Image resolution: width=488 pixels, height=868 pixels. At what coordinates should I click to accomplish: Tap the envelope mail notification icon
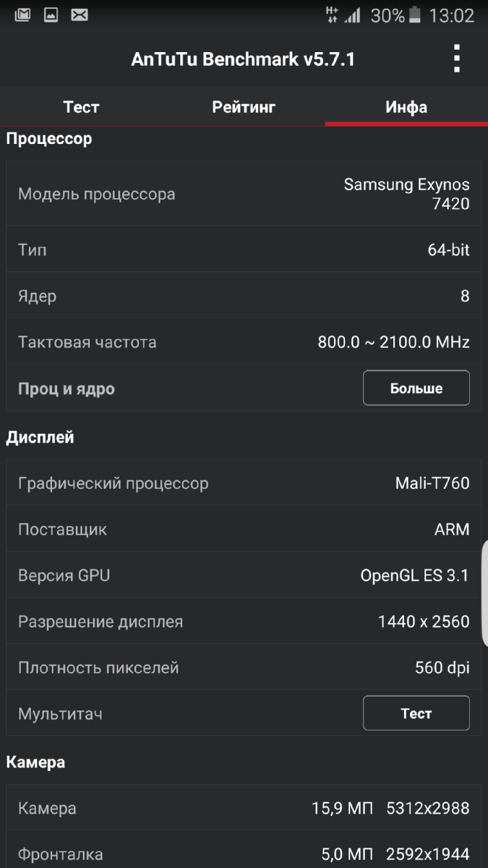[x=80, y=15]
